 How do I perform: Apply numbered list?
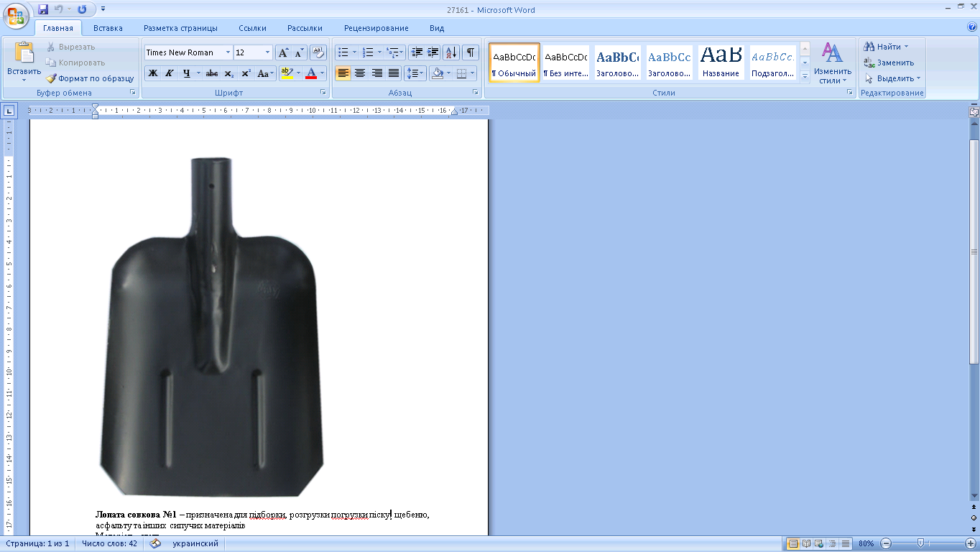368,52
